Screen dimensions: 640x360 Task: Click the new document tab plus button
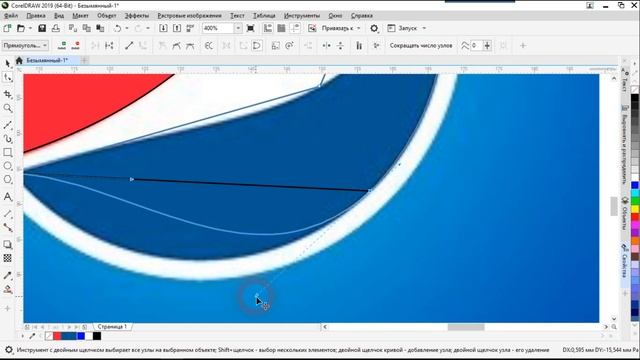(84, 60)
